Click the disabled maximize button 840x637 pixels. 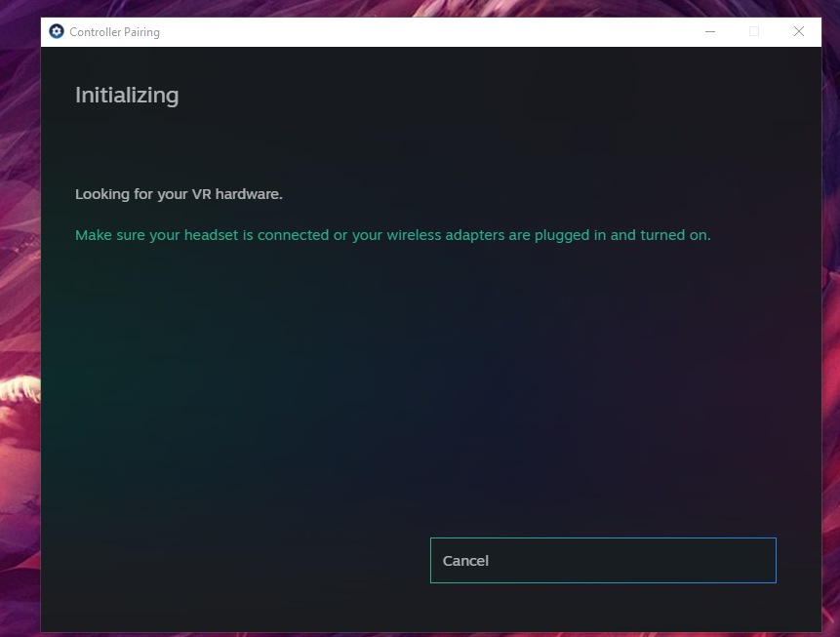coord(754,31)
